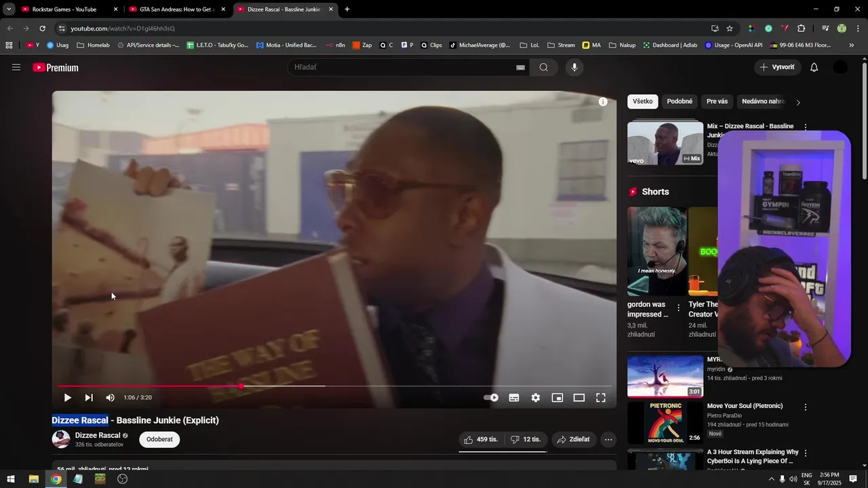
Task: Open Dizzee Rascal channel name link
Action: (x=98, y=435)
